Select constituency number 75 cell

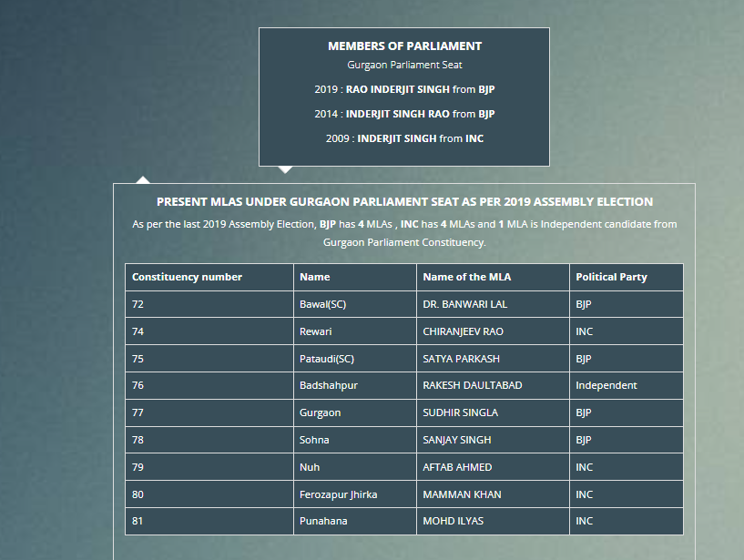(209, 358)
